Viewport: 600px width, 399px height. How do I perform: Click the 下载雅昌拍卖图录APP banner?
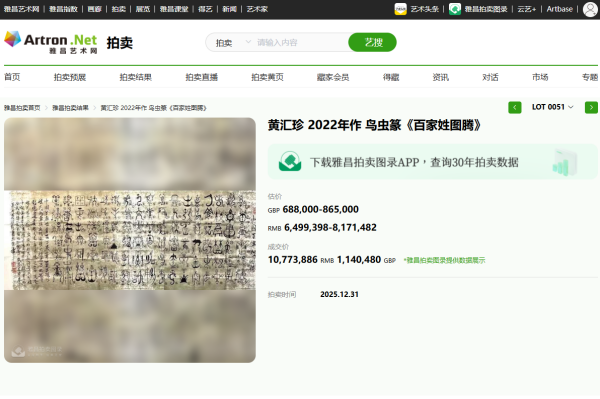432,161
